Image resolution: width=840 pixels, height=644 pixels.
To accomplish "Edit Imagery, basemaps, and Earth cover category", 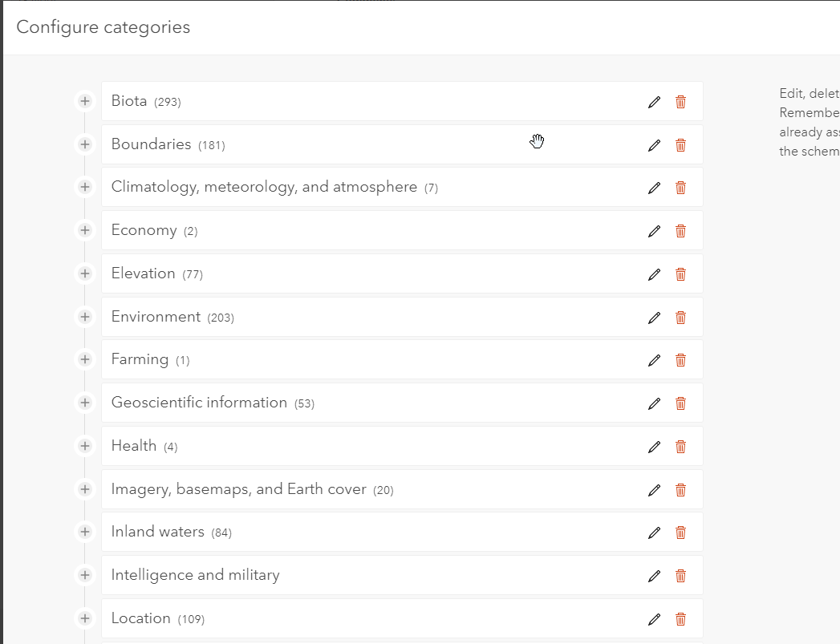I will (654, 490).
